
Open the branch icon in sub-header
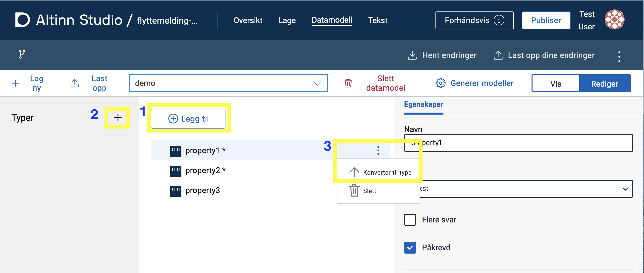[x=22, y=54]
